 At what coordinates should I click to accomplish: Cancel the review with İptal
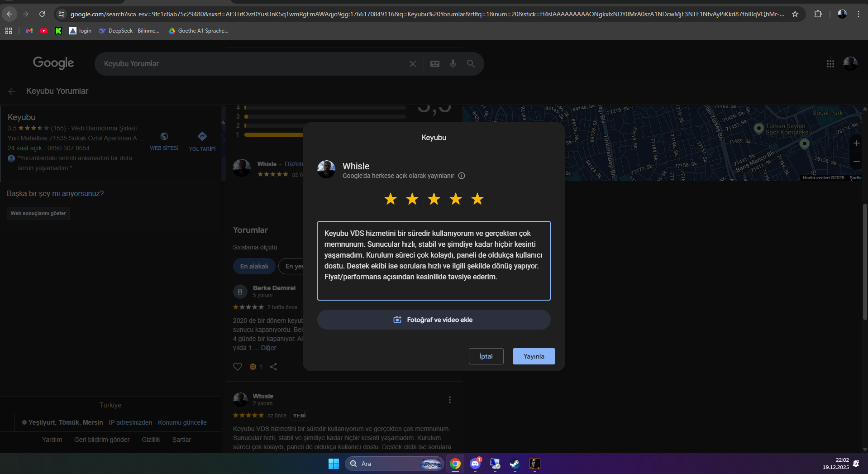[x=486, y=356]
